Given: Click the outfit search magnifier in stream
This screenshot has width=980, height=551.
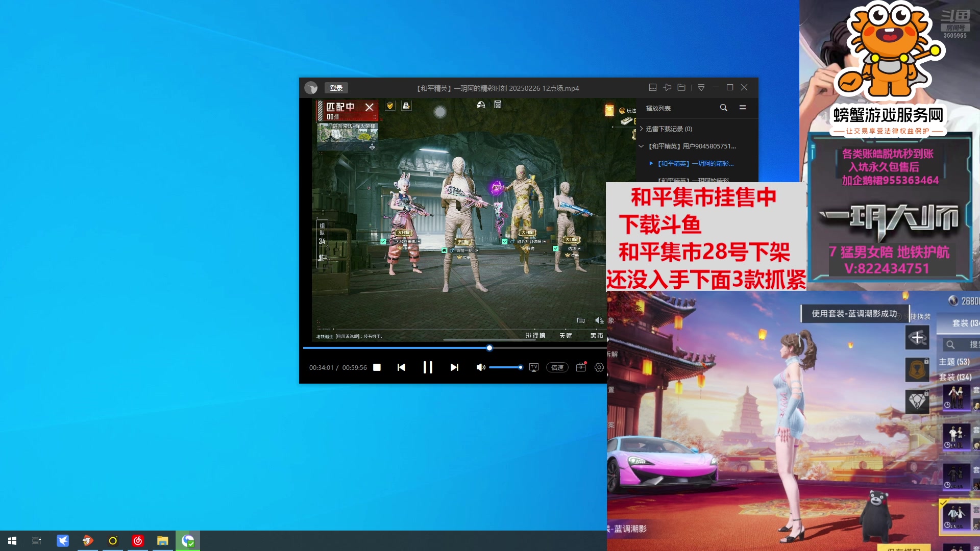Looking at the screenshot, I should [950, 345].
